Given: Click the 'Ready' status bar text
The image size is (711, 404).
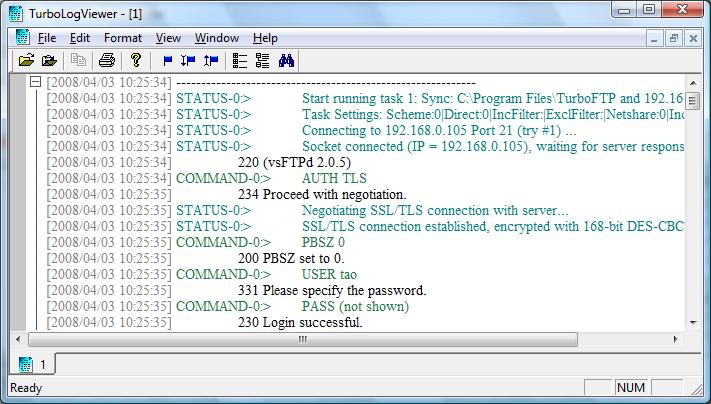Looking at the screenshot, I should [x=26, y=388].
